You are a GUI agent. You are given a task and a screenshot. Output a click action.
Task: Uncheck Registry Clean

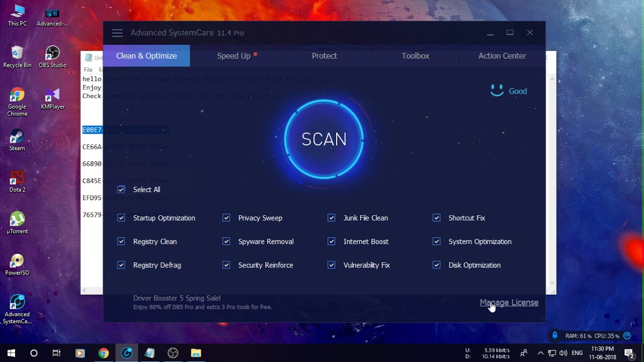[x=121, y=241]
